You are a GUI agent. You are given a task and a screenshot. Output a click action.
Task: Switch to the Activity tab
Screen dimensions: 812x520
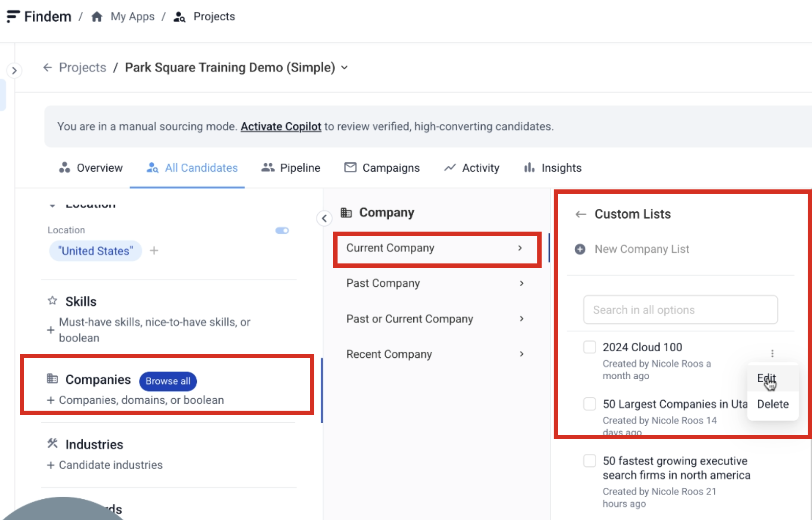click(471, 167)
